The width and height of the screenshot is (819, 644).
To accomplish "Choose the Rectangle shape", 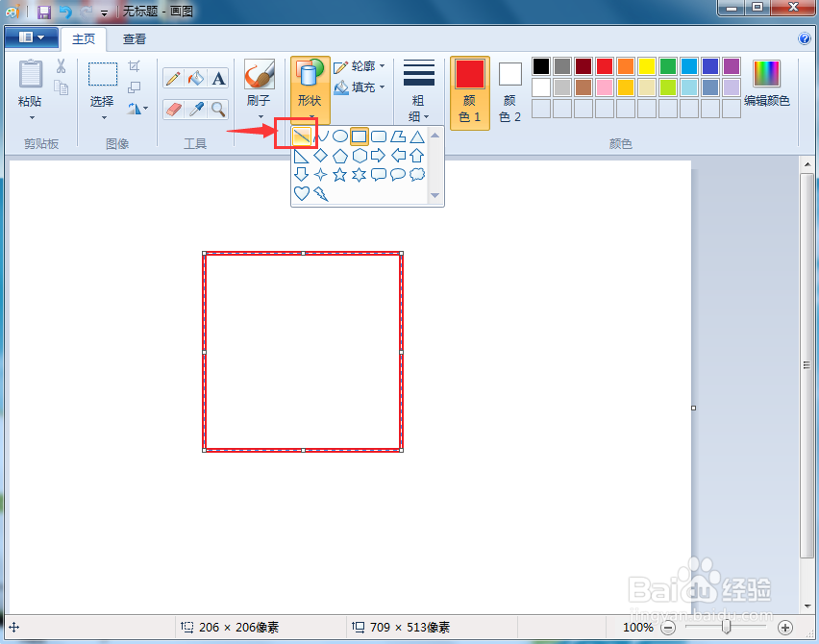I will [360, 136].
